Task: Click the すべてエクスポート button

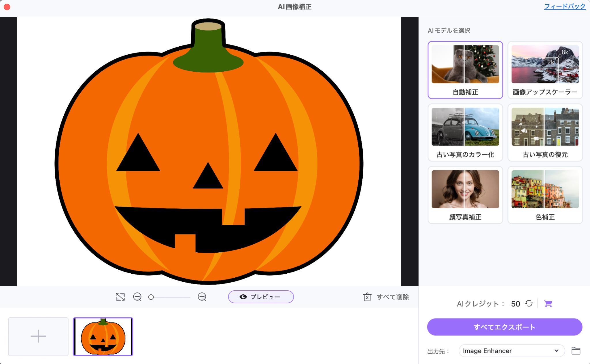Action: click(x=505, y=327)
